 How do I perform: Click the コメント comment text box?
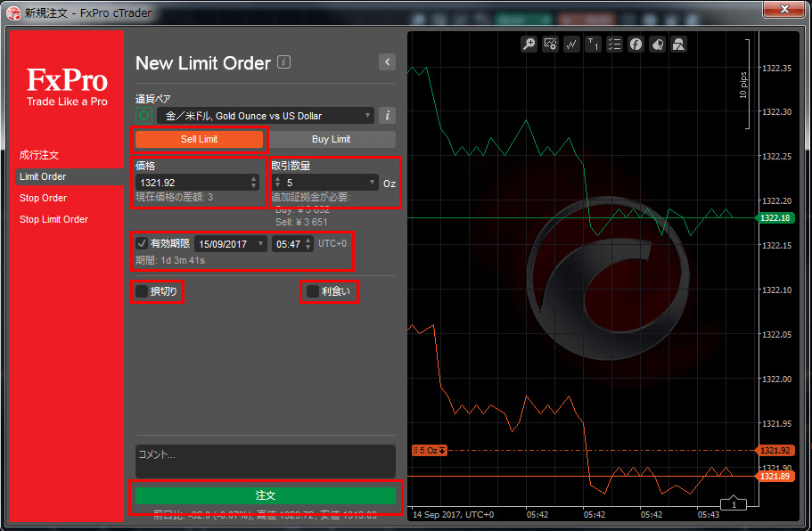[266, 462]
